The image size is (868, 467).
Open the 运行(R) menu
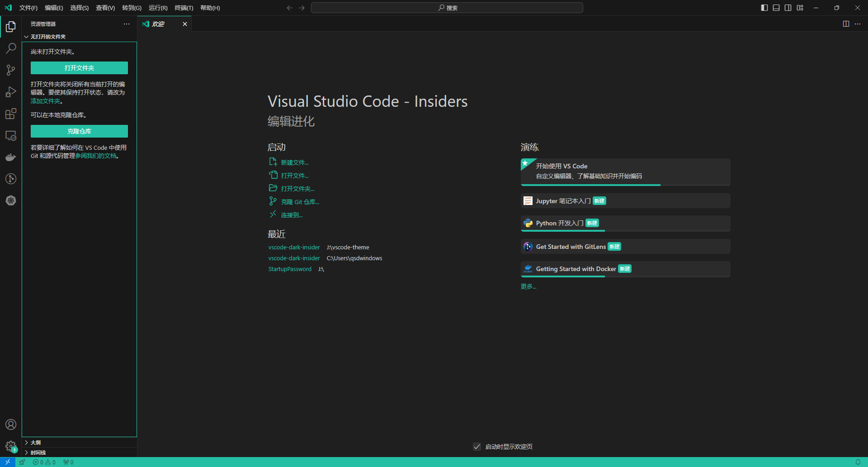point(158,8)
